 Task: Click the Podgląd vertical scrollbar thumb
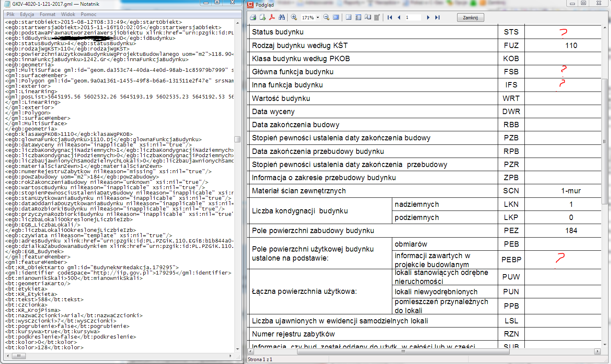click(x=604, y=141)
